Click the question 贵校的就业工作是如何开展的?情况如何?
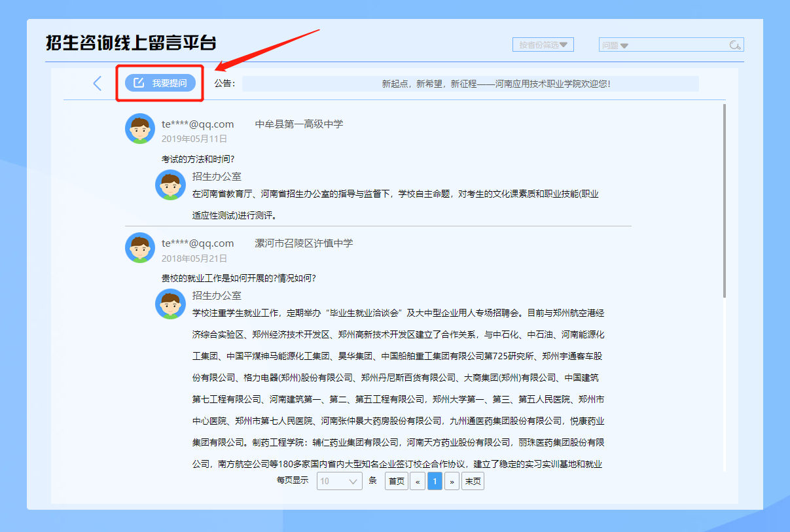This screenshot has width=790, height=532. click(239, 278)
